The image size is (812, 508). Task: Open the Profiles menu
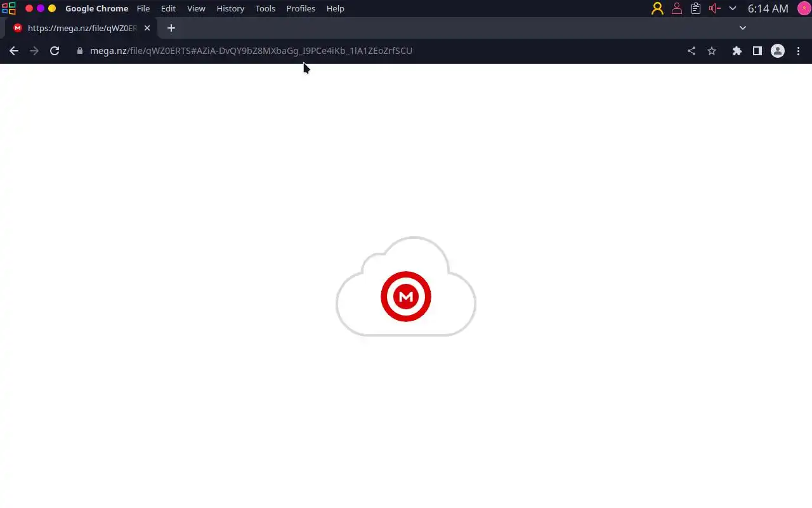(301, 8)
